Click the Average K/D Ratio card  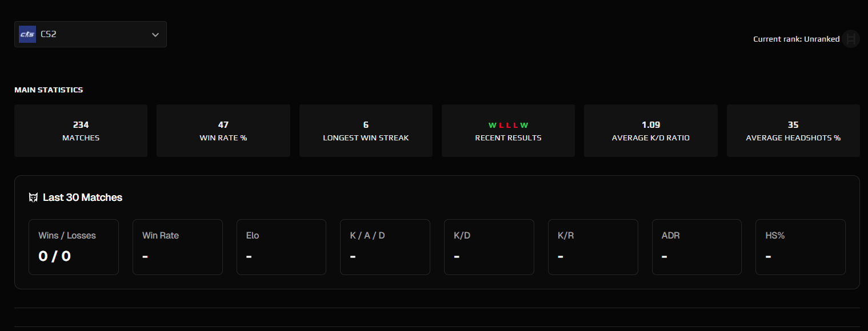click(x=650, y=130)
